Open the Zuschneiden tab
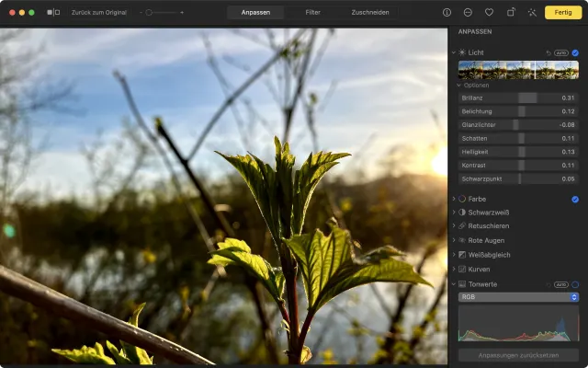 (369, 13)
